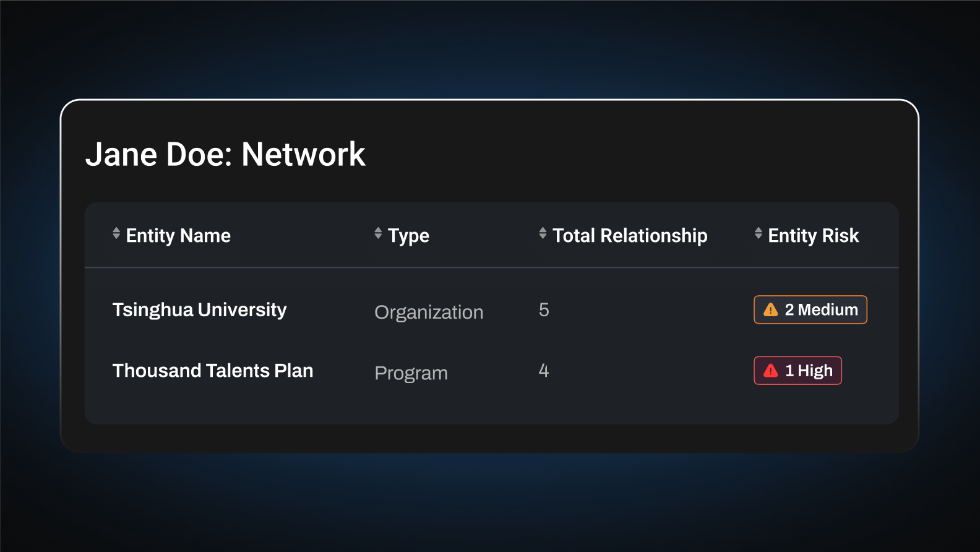This screenshot has width=980, height=552.
Task: Click the Total Relationship sort arrows
Action: (543, 233)
